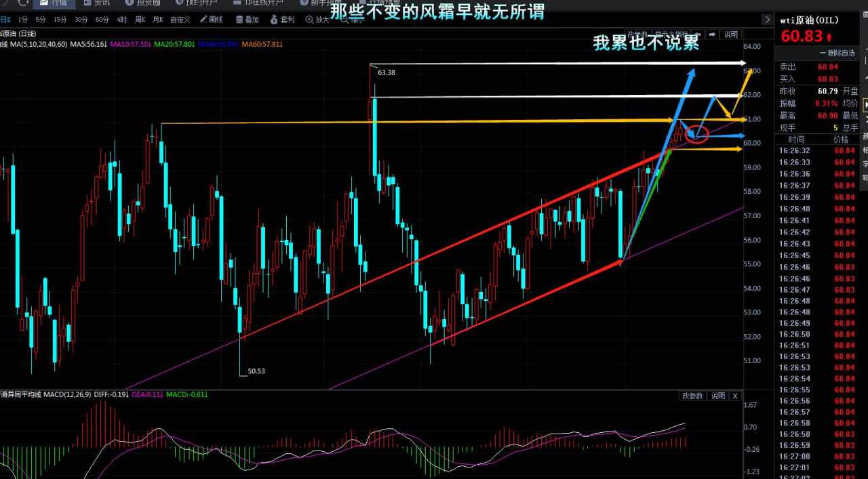Open 说明 in the MACD panel

[717, 396]
